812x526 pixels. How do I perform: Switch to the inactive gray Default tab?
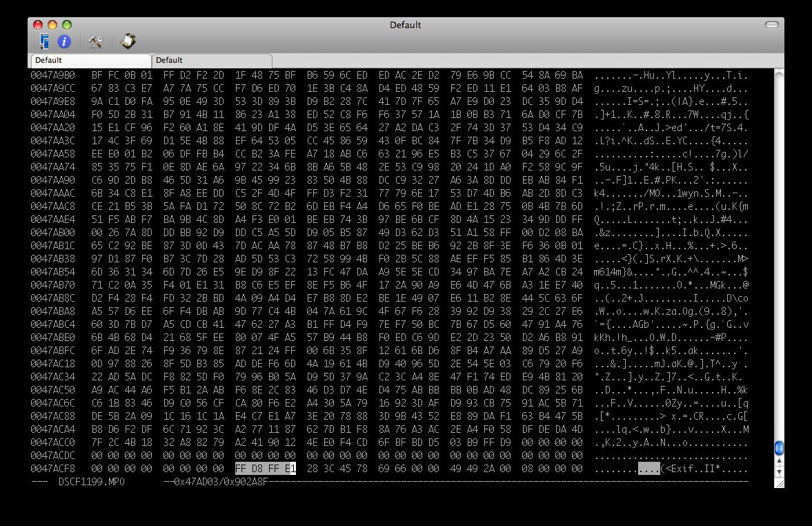coord(212,60)
